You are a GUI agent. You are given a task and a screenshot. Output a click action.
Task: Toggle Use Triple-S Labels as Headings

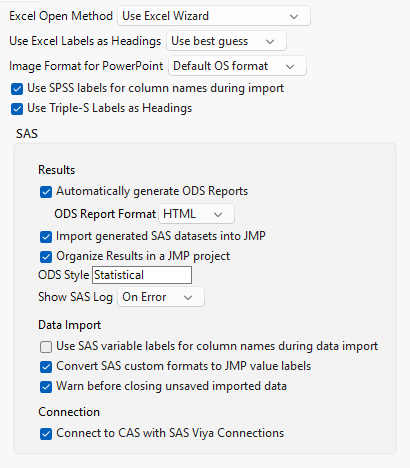point(17,109)
